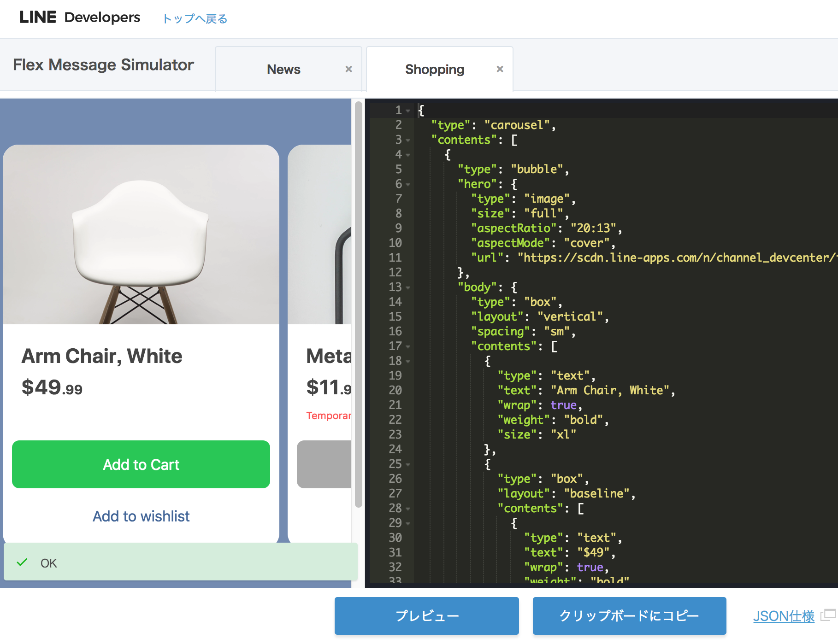The height and width of the screenshot is (644, 838).
Task: Click line number 12 in the gutter
Action: [x=395, y=272]
